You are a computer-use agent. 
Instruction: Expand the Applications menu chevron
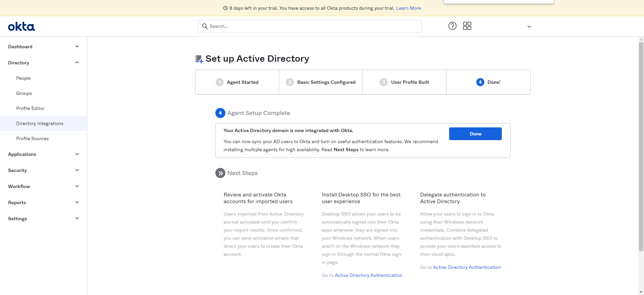[77, 154]
